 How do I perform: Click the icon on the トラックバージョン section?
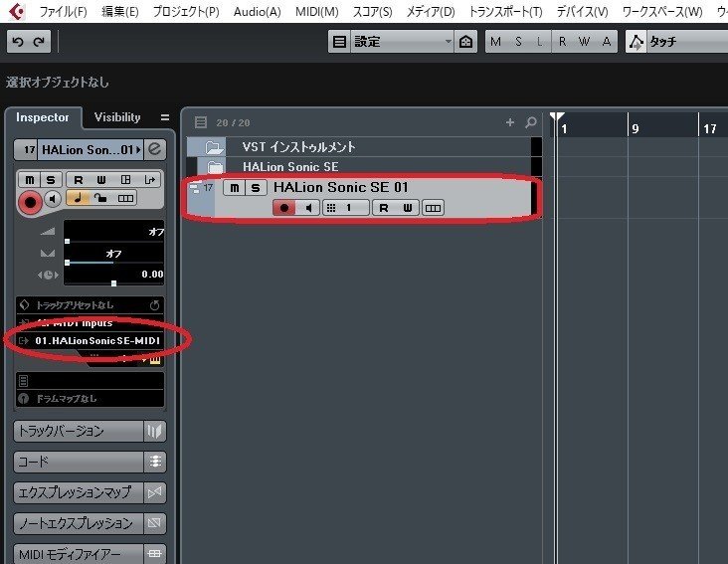(154, 431)
